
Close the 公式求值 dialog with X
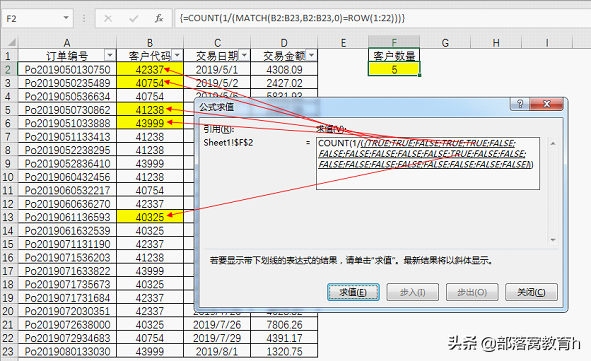[547, 104]
